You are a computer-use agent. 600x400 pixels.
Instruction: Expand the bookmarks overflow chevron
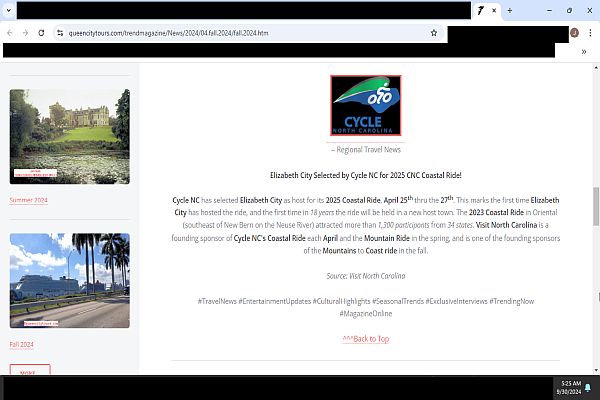point(583,51)
